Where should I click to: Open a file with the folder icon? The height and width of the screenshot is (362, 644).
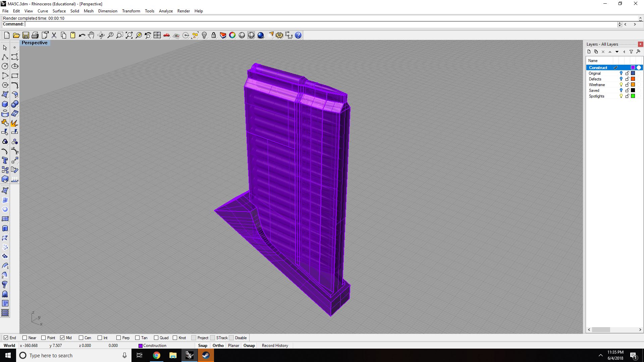pos(16,35)
